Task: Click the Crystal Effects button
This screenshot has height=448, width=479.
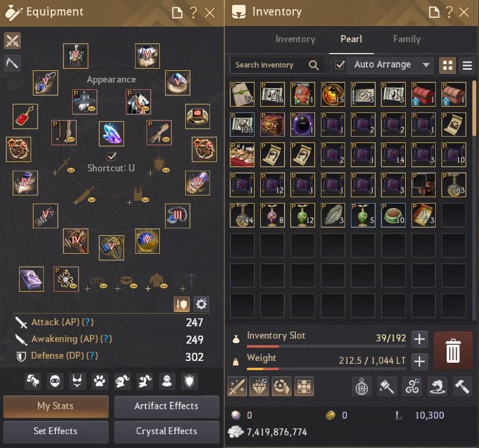Action: 166,431
